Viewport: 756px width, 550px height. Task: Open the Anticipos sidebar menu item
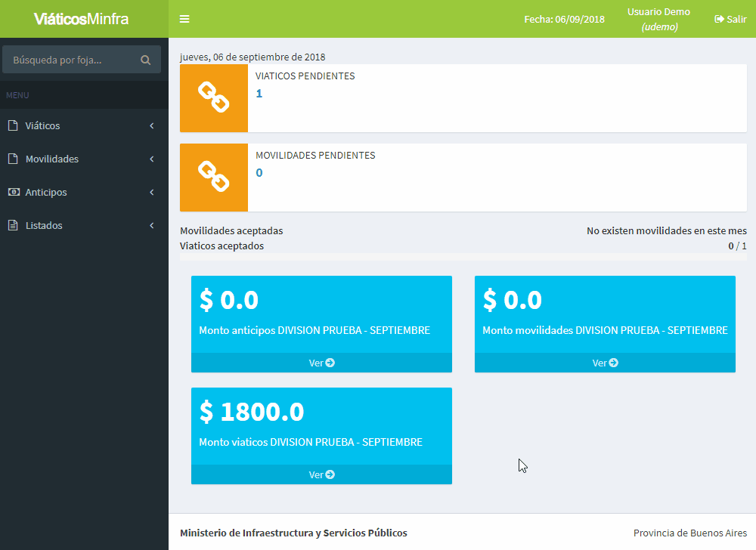coord(46,193)
